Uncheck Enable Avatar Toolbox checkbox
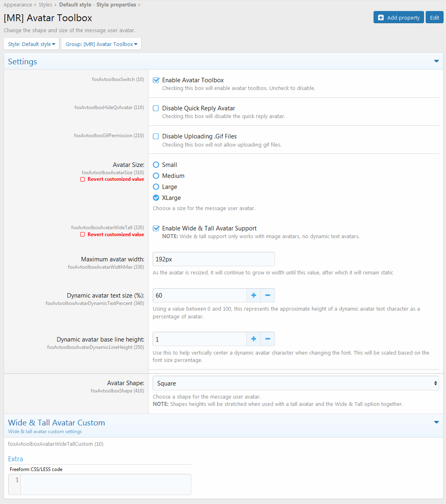 click(x=156, y=80)
